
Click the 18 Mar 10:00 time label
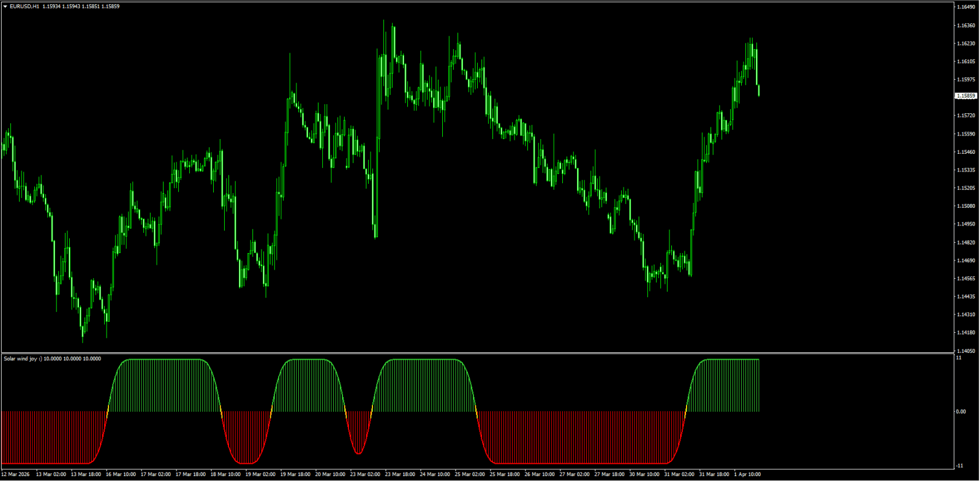tap(225, 474)
